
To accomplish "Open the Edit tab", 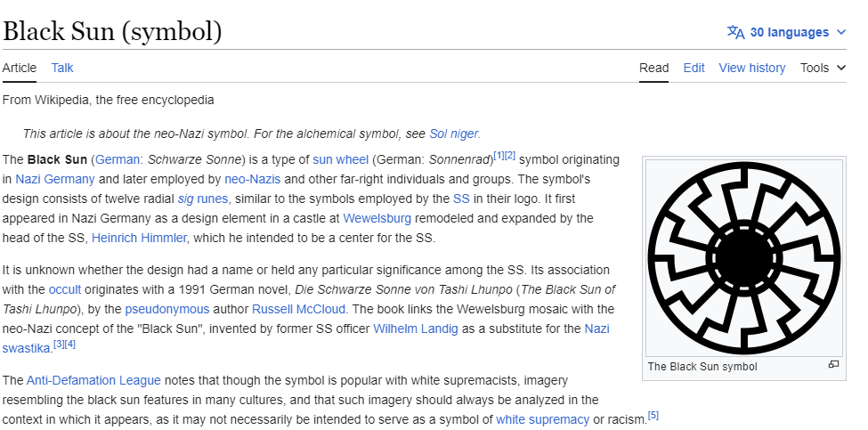I will click(694, 68).
